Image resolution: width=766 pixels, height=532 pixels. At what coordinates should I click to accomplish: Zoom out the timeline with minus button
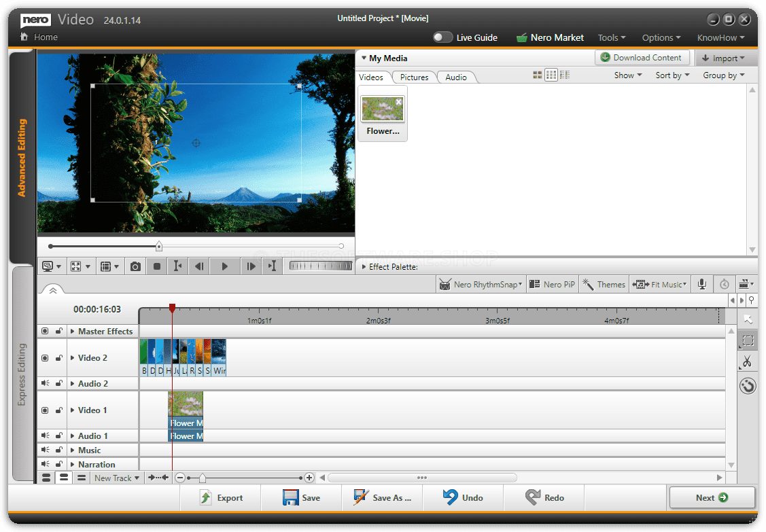(x=180, y=478)
